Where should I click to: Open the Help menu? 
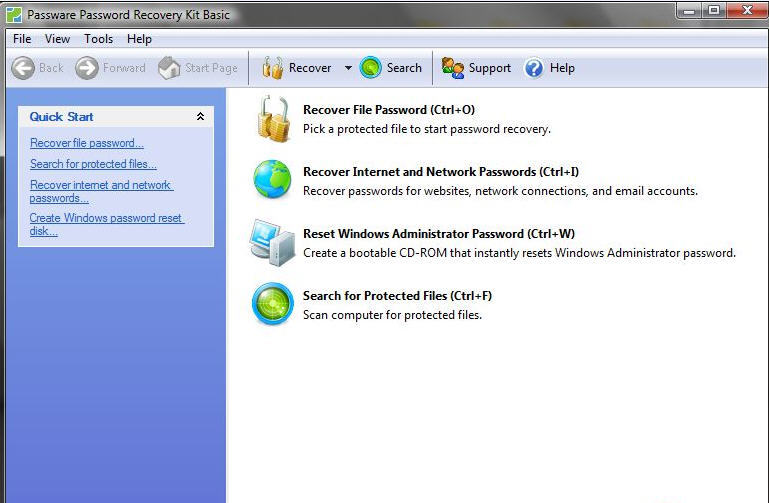pyautogui.click(x=139, y=39)
